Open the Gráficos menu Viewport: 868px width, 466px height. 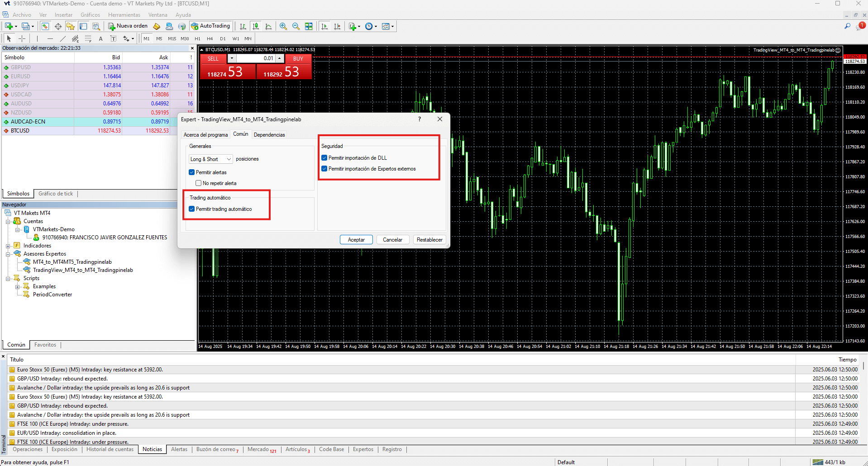coord(90,15)
